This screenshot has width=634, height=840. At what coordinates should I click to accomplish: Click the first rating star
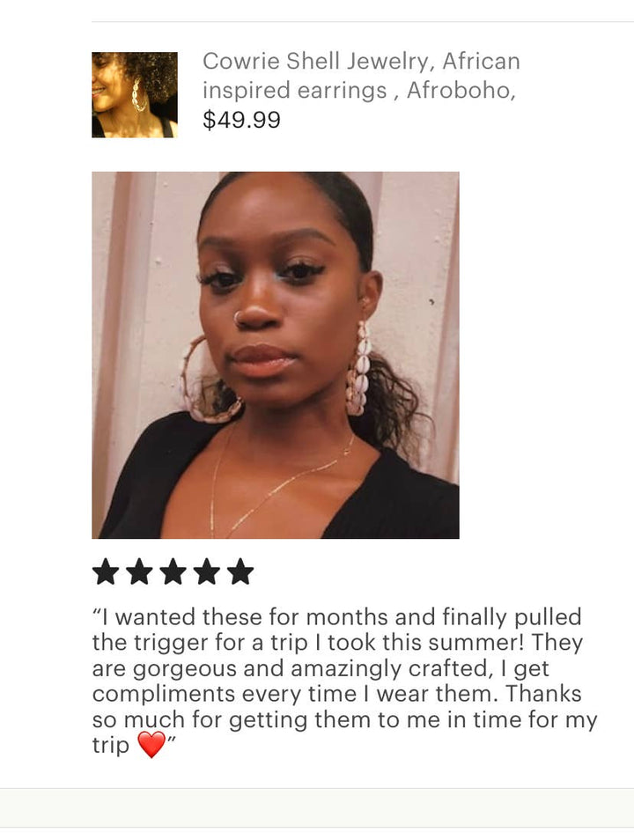tap(106, 571)
